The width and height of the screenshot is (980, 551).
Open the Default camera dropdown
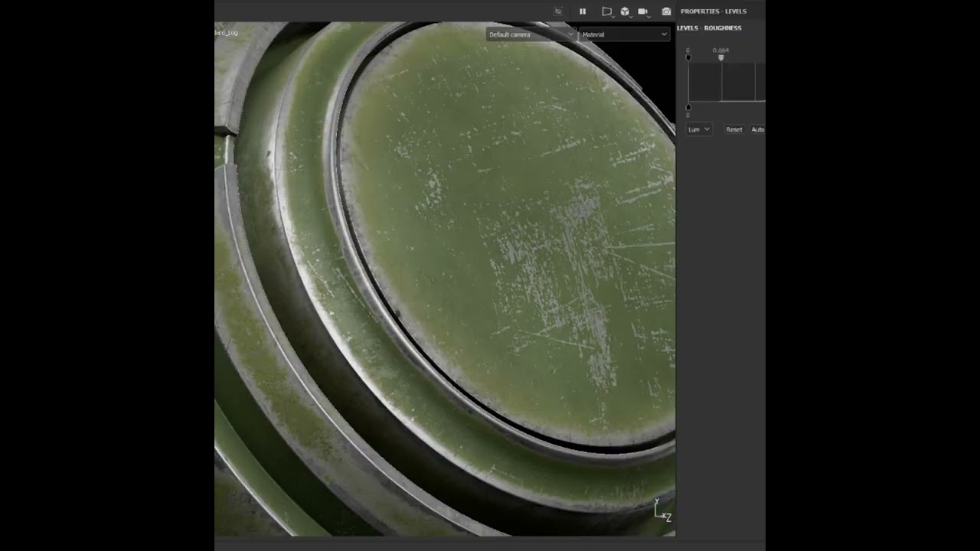tap(531, 34)
